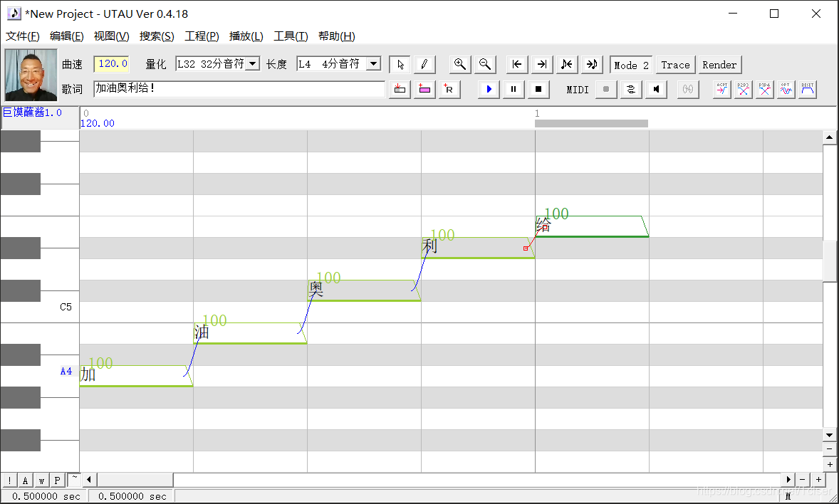Click the horizontal scrollbar thumb at bottom
Viewport: 839px width, 504px height.
pos(135,479)
